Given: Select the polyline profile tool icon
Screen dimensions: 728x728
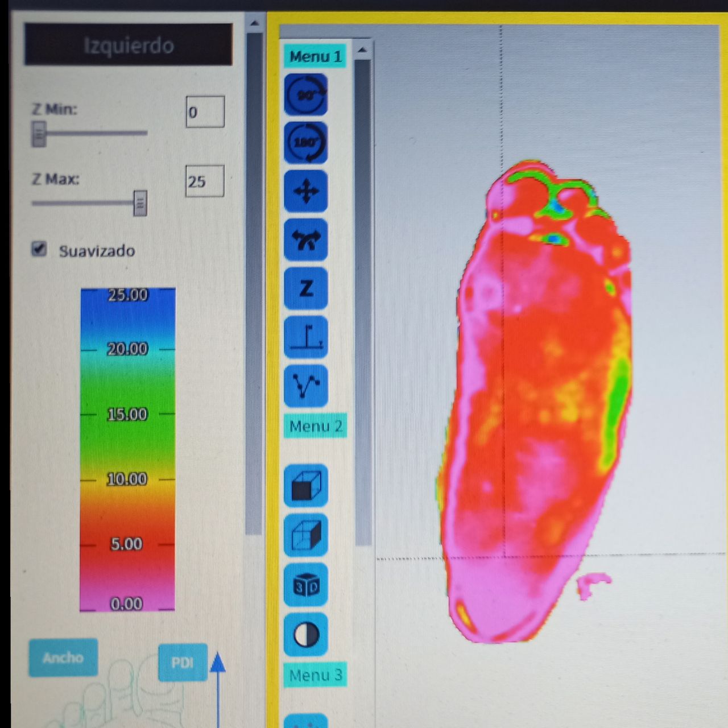Looking at the screenshot, I should coord(306,386).
